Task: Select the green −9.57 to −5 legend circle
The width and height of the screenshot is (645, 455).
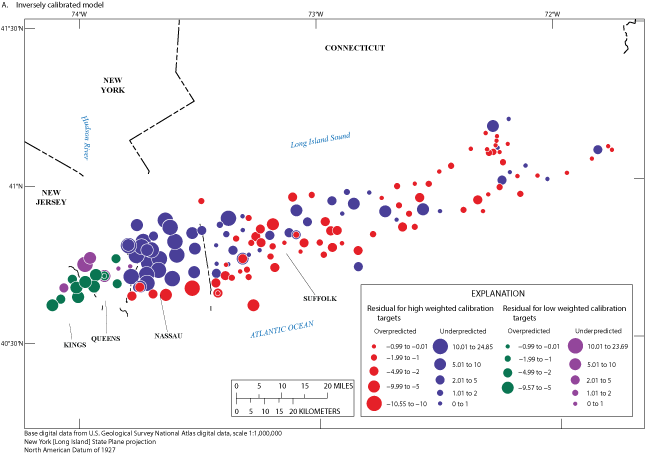Action: point(507,387)
